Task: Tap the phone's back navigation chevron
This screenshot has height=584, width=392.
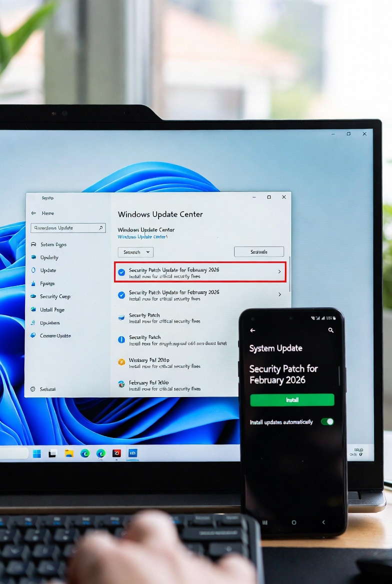Action: 323,522
